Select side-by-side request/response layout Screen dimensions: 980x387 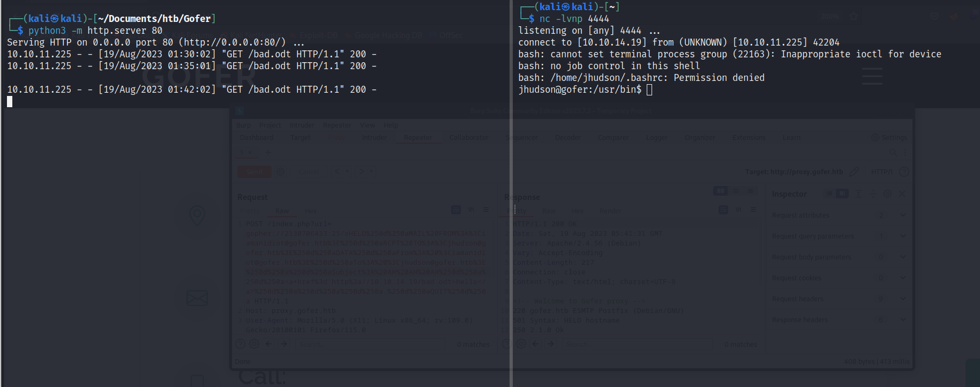[x=721, y=191]
